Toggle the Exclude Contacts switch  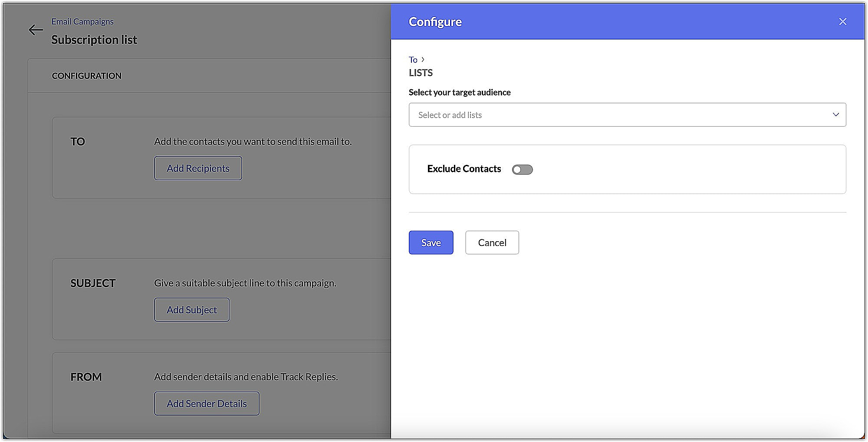(522, 170)
